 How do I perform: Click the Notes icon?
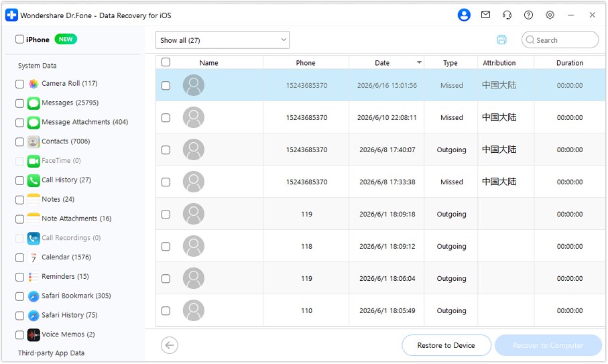coord(34,200)
